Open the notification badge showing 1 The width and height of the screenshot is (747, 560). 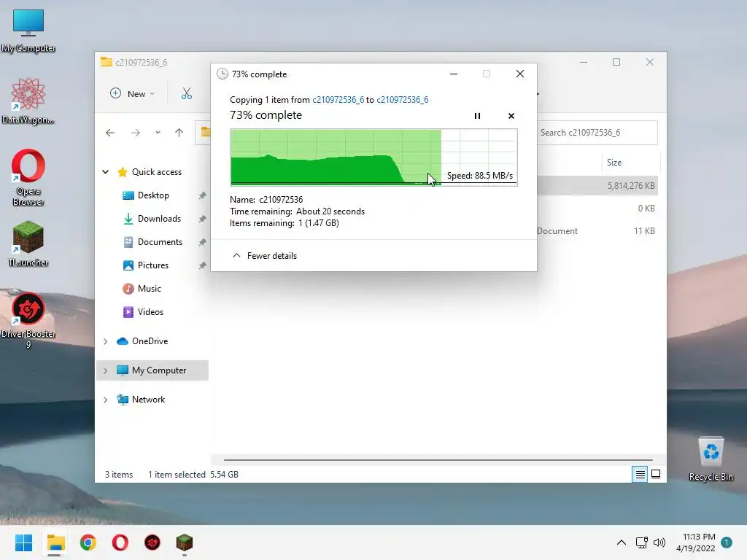click(x=727, y=542)
